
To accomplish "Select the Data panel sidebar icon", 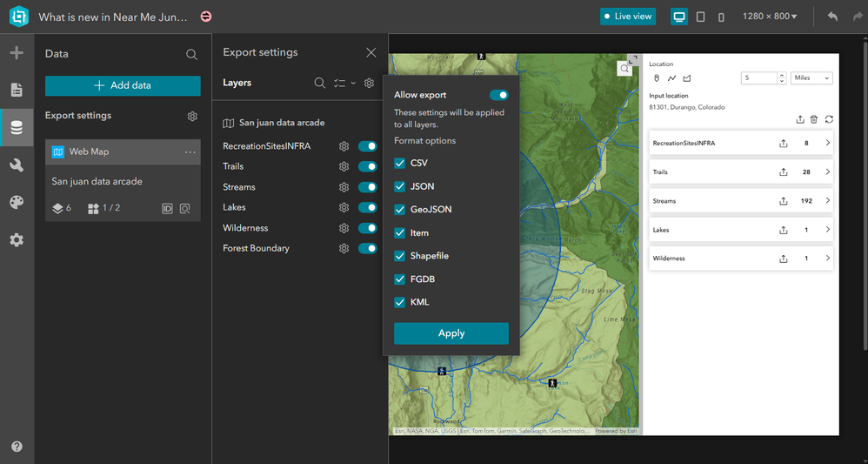I will tap(17, 127).
